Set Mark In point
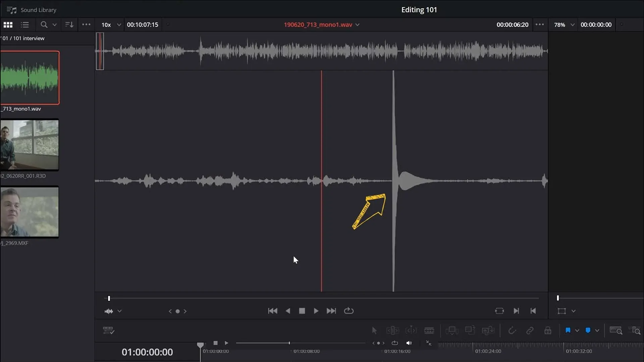This screenshot has width=644, height=362. point(516,311)
